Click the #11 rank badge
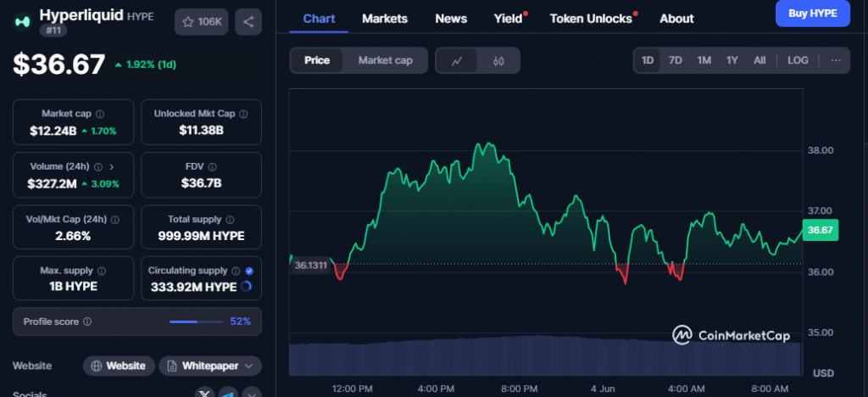 [53, 31]
